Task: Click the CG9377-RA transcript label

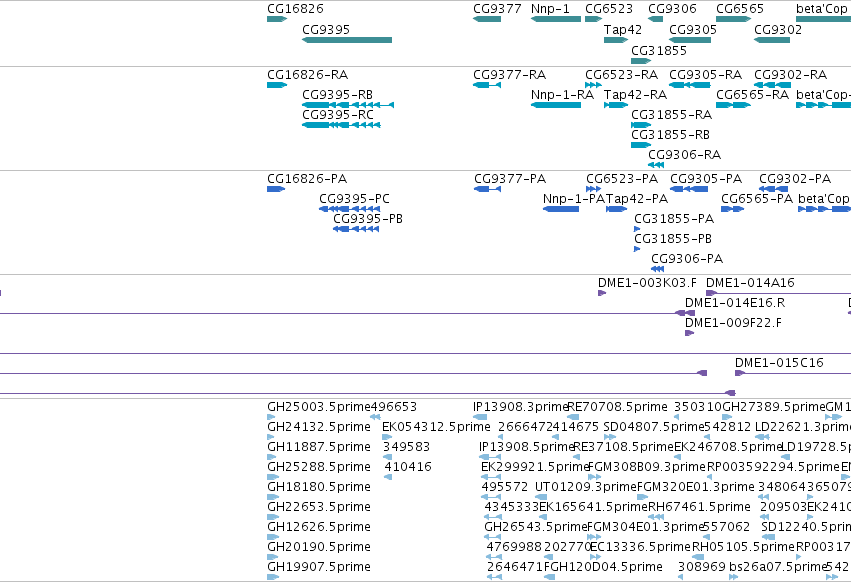Action: pyautogui.click(x=510, y=74)
